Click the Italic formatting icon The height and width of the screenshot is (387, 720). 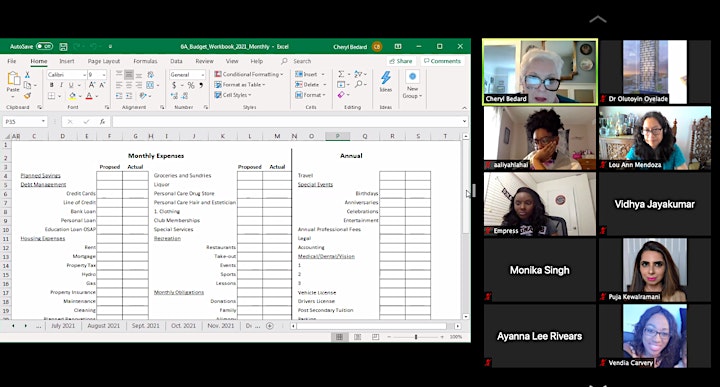click(x=61, y=85)
